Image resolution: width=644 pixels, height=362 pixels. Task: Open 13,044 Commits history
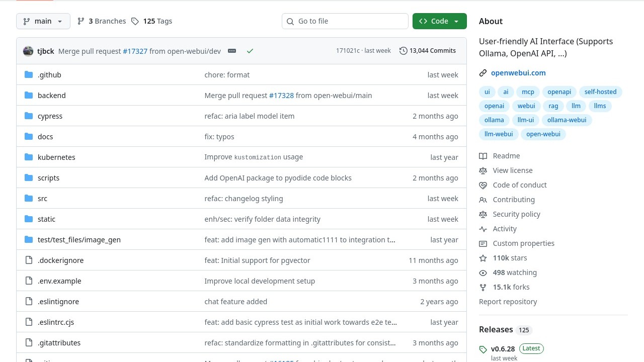pos(428,51)
